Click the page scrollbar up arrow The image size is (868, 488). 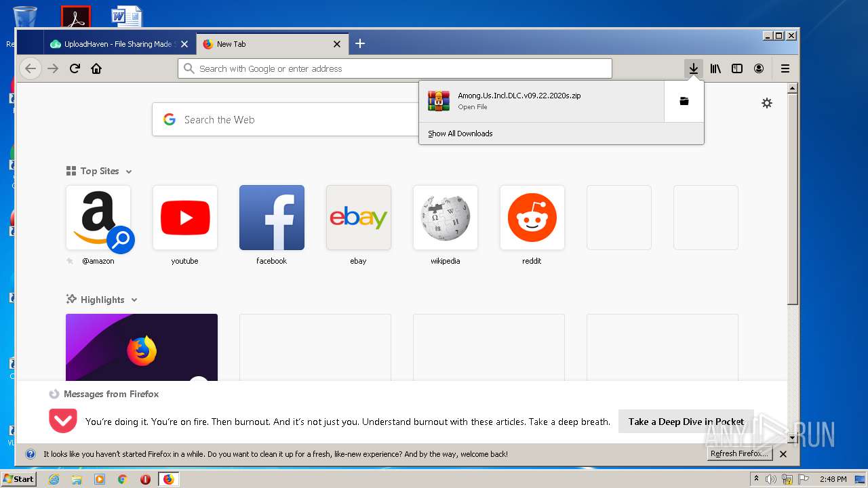(793, 88)
